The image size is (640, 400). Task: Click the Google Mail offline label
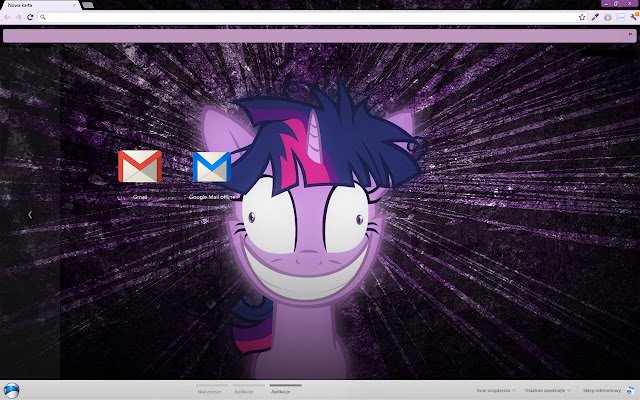click(x=212, y=197)
